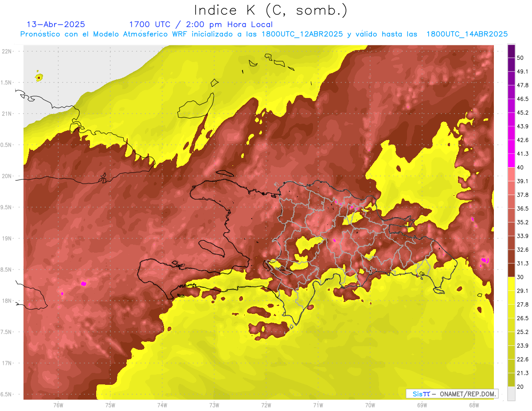
Task: Click the longitude axis label "73W"
Action: (x=214, y=405)
